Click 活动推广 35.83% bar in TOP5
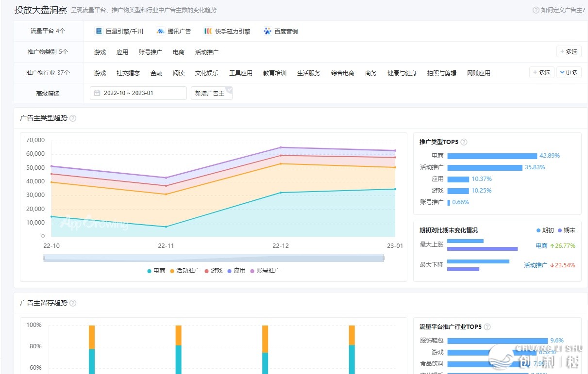Viewport: 588px width, 374px height. 485,168
